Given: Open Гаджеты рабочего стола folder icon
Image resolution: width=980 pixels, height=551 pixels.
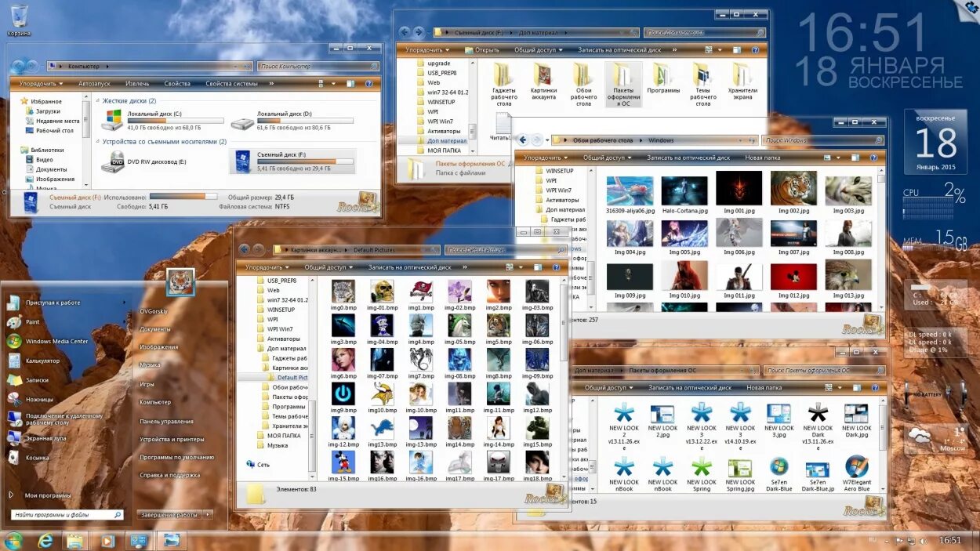Looking at the screenshot, I should [x=504, y=85].
